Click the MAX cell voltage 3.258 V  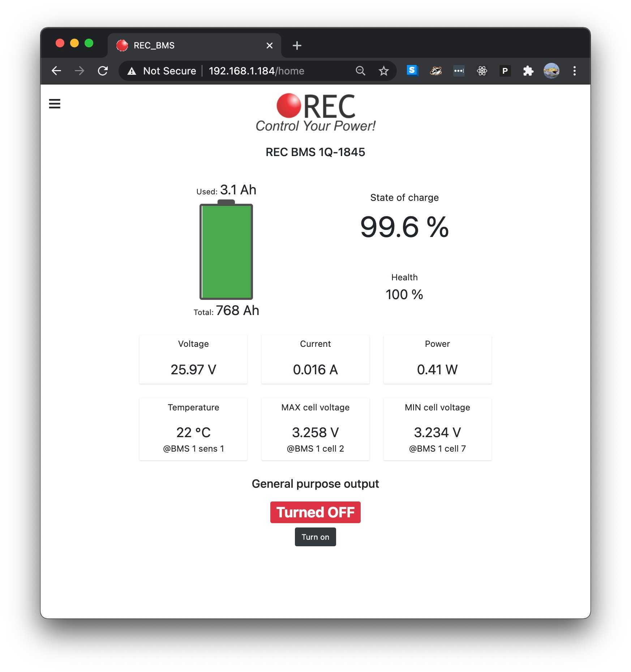315,432
